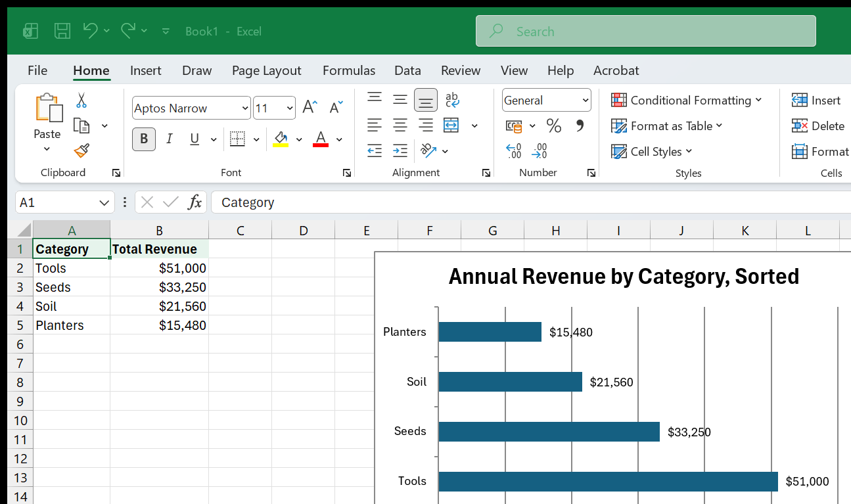851x504 pixels.
Task: Select cell with $51,000
Action: [159, 268]
